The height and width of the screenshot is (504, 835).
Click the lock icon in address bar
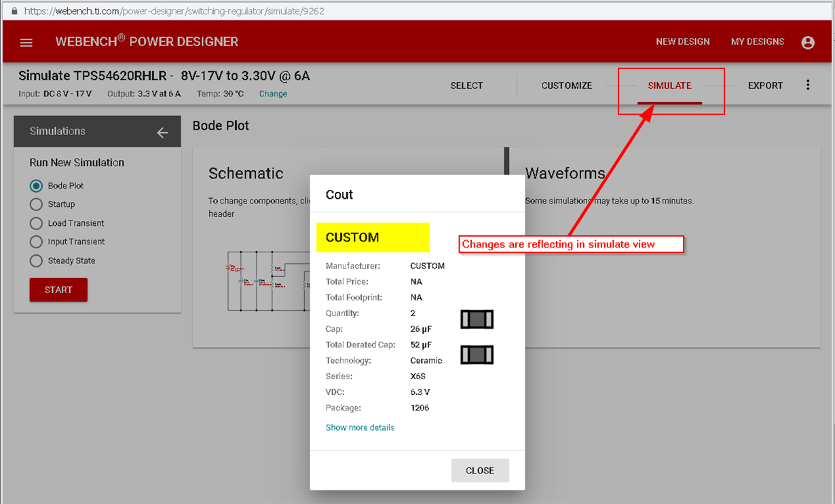coord(14,12)
